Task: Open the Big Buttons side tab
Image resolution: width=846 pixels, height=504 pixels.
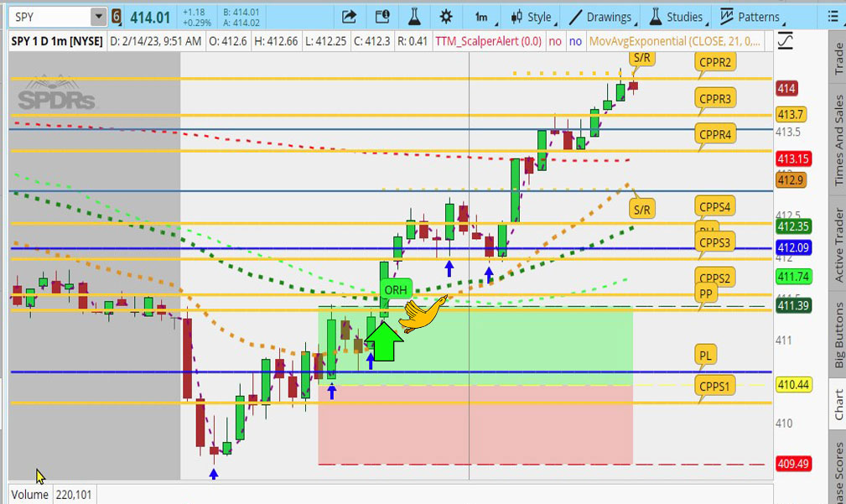Action: tap(838, 335)
